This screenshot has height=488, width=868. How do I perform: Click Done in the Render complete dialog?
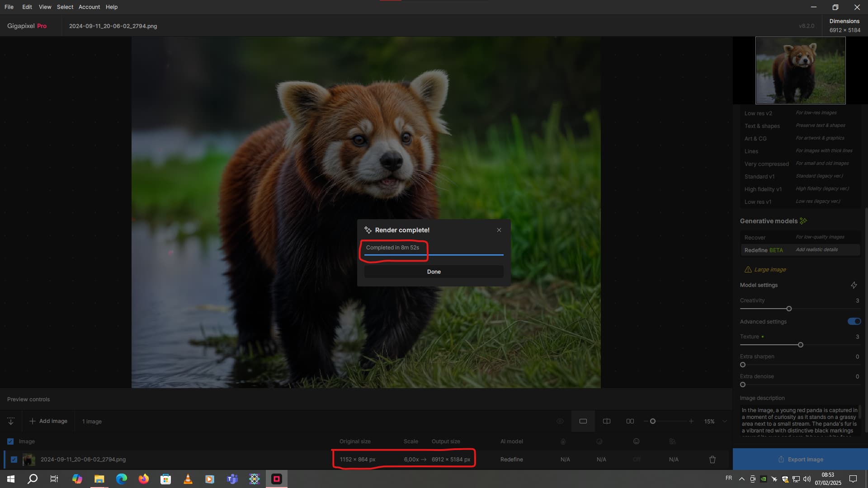tap(434, 272)
